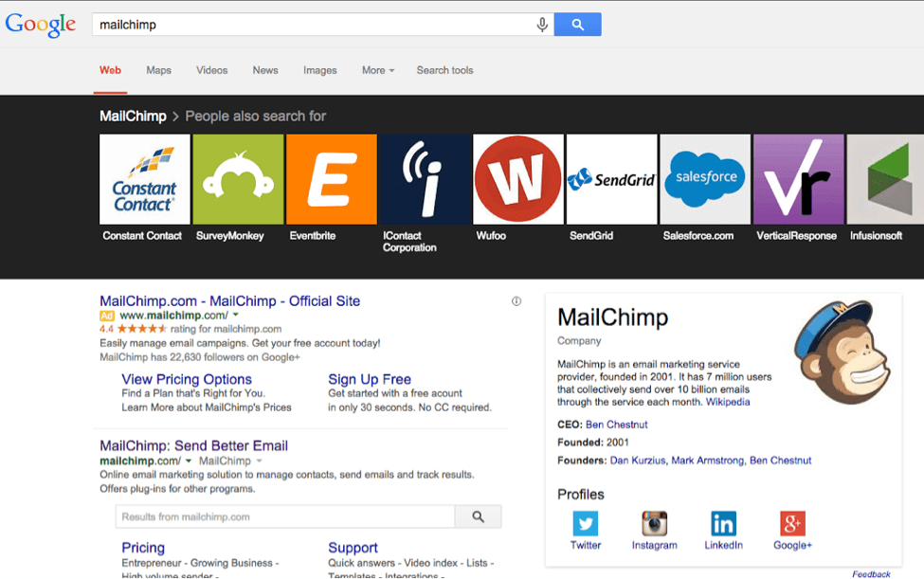This screenshot has height=579, width=924.
Task: Open Wufoo red logo tile
Action: [518, 179]
